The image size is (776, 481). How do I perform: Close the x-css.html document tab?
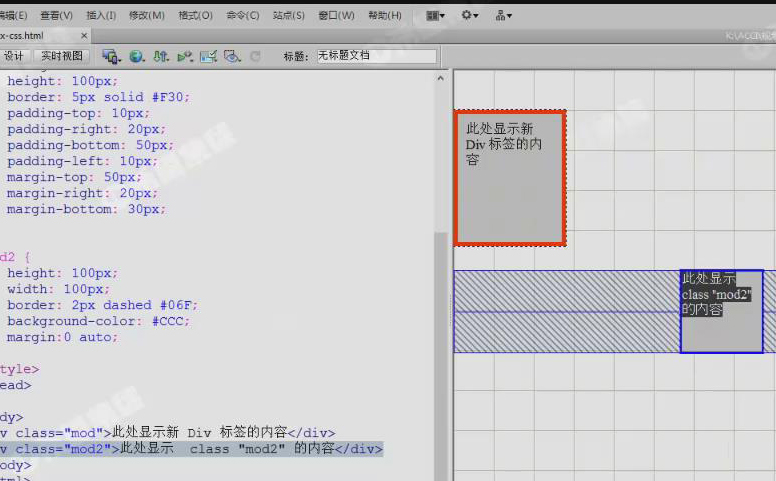tap(84, 35)
